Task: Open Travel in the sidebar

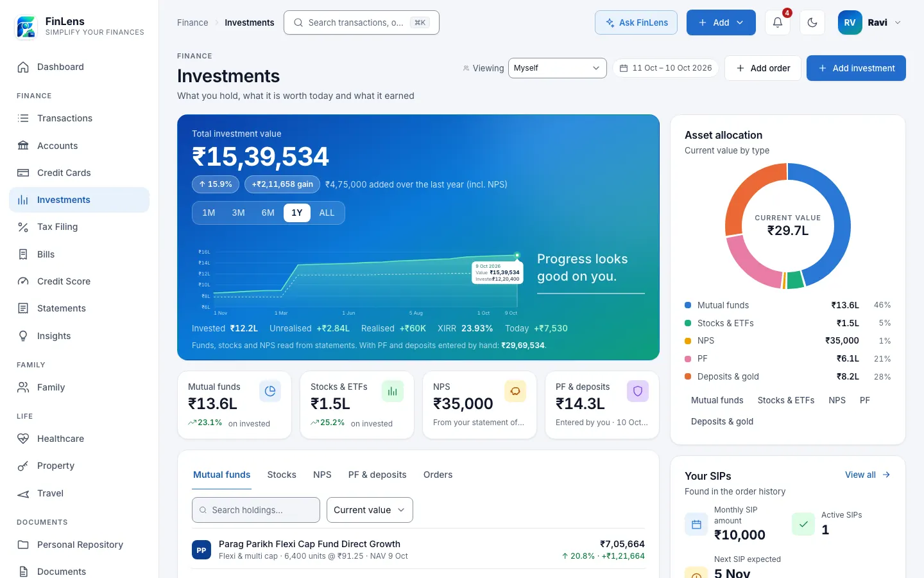Action: point(79,493)
